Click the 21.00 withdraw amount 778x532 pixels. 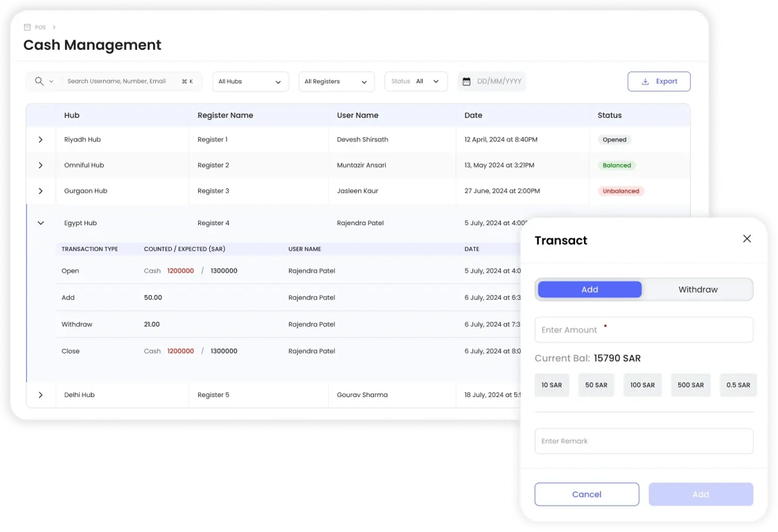click(x=152, y=325)
